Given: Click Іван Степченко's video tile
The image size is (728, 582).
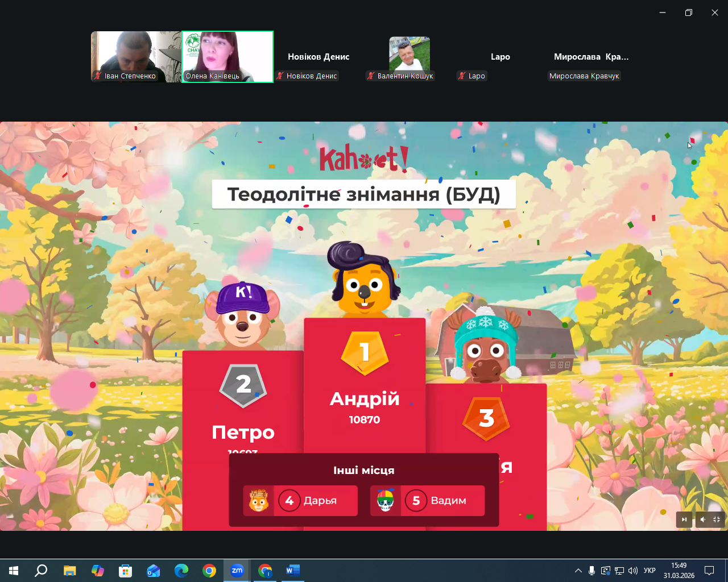Looking at the screenshot, I should 136,57.
